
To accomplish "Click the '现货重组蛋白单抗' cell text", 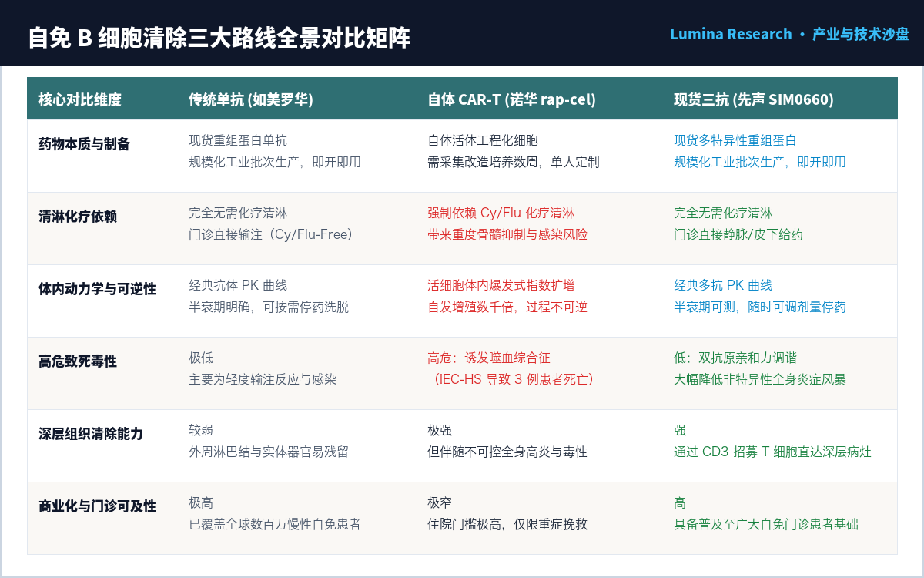I will pyautogui.click(x=238, y=140).
